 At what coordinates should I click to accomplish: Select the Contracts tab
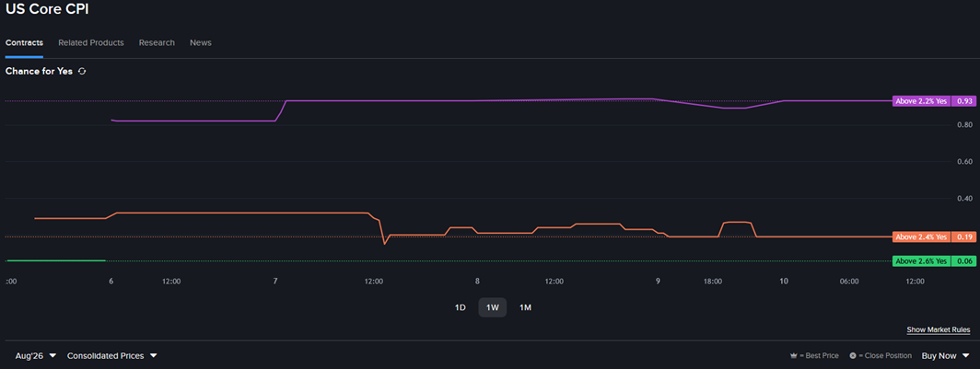(24, 42)
